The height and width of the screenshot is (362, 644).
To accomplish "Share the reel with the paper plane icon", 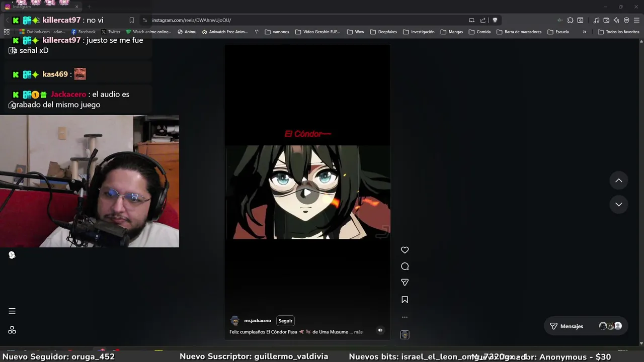I will click(405, 283).
